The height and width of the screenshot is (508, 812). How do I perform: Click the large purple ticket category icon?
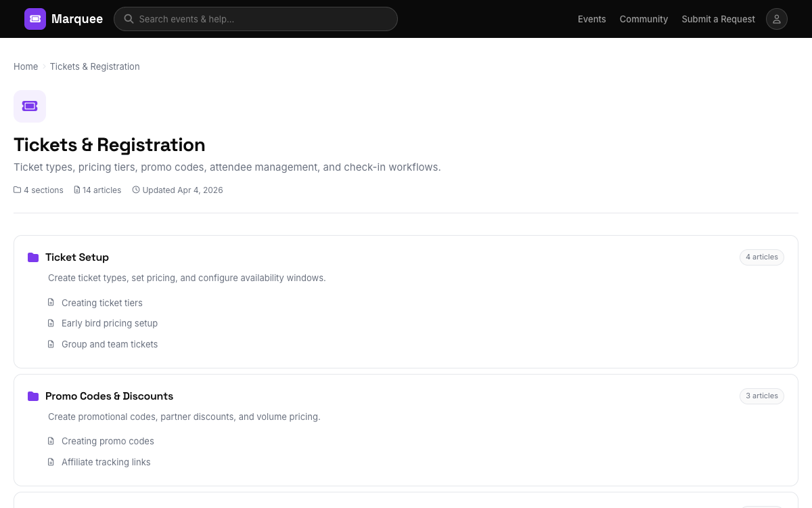pyautogui.click(x=30, y=106)
